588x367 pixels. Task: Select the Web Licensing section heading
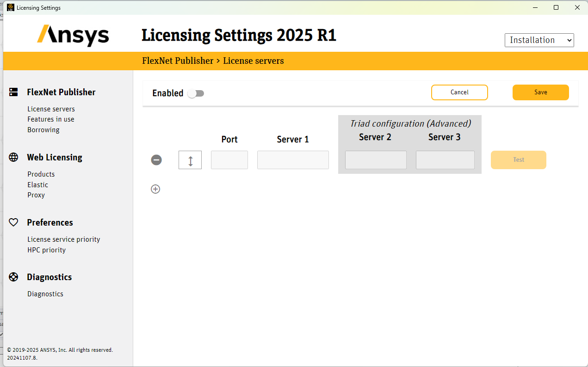pos(55,157)
